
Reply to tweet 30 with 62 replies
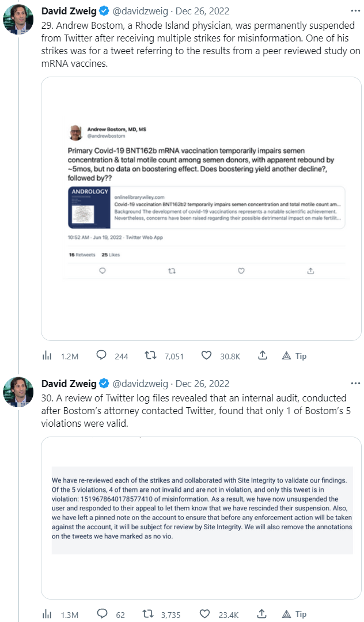(x=101, y=614)
